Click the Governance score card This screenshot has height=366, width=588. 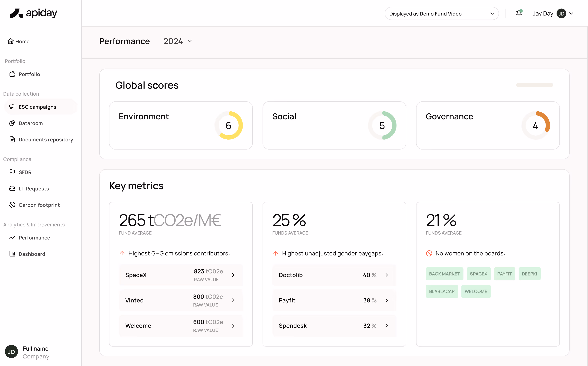tap(488, 125)
